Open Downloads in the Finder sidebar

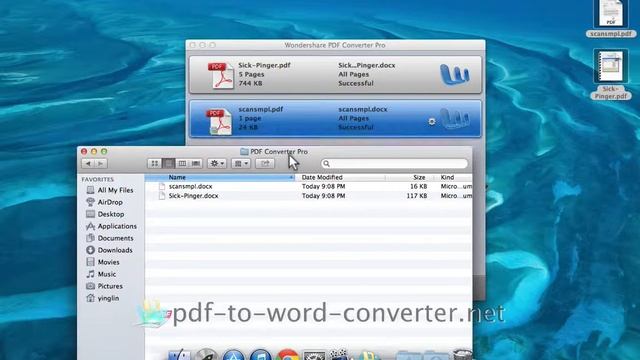(x=109, y=250)
